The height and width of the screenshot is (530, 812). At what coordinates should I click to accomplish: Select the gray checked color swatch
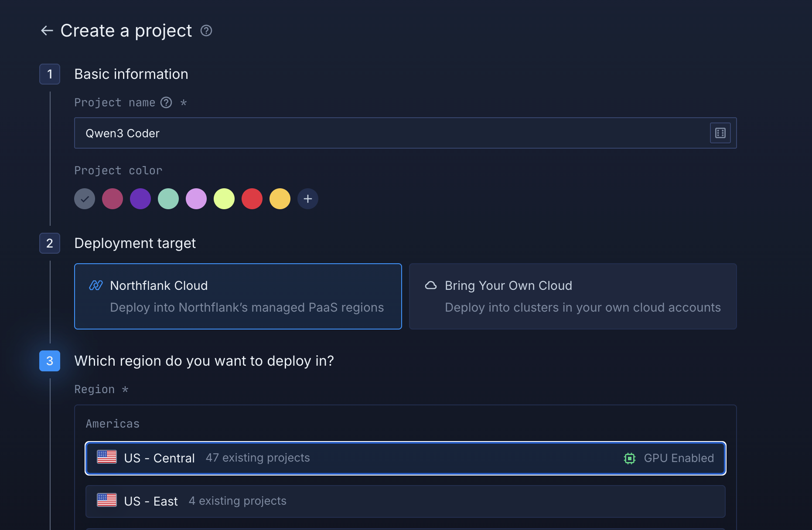[x=85, y=199]
